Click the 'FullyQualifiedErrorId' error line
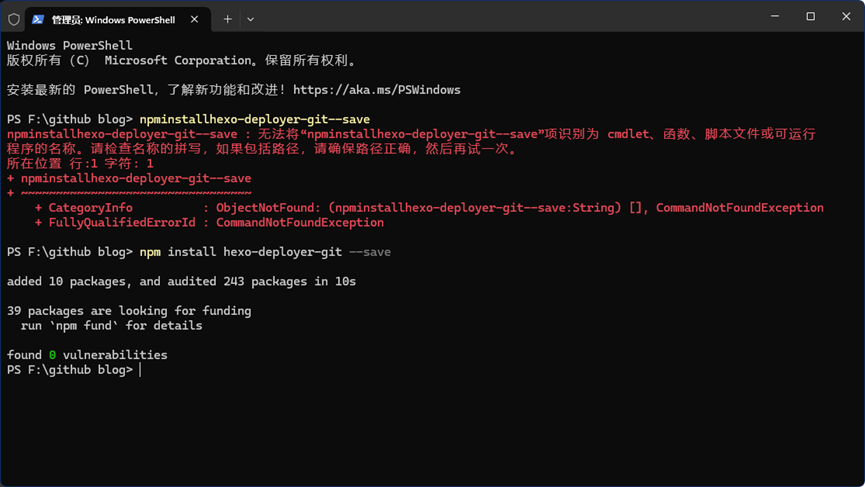This screenshot has height=487, width=865. tap(209, 223)
